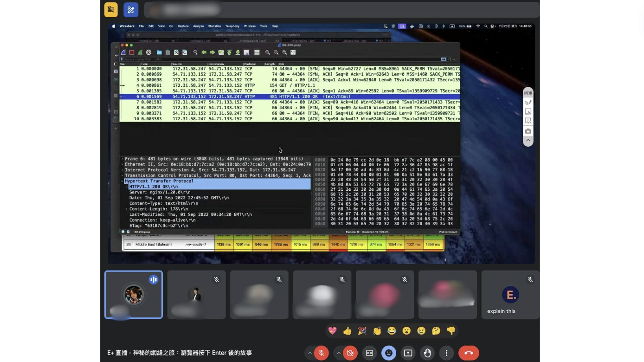Screen dimensions: 644x362
Task: Click the red hang up call button
Action: tap(469, 353)
